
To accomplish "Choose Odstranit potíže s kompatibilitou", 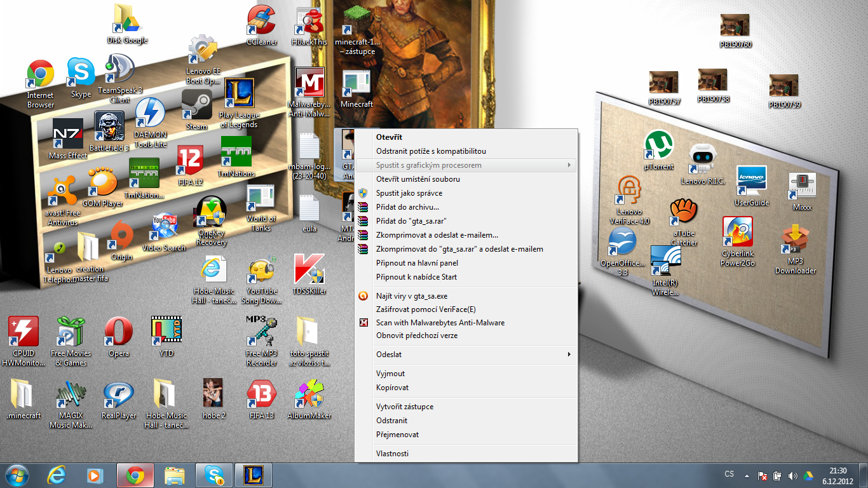I will tap(466, 151).
